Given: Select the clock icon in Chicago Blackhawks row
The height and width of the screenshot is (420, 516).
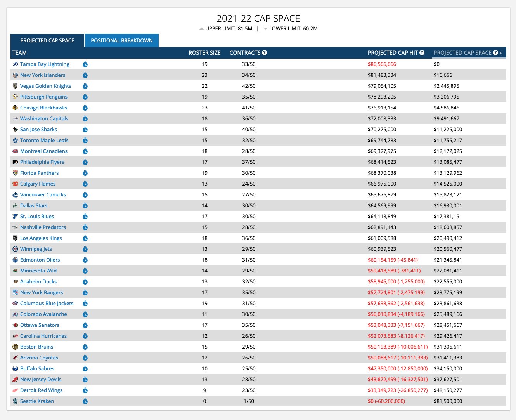Looking at the screenshot, I should coord(85,108).
